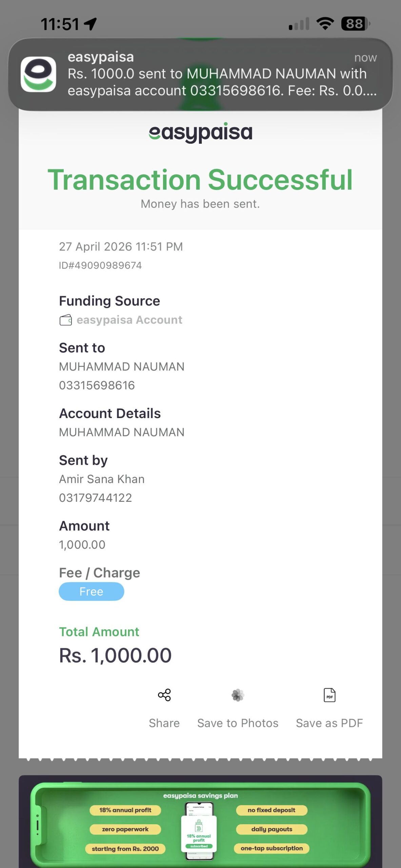Tap the Share label
The image size is (401, 868).
point(164,723)
